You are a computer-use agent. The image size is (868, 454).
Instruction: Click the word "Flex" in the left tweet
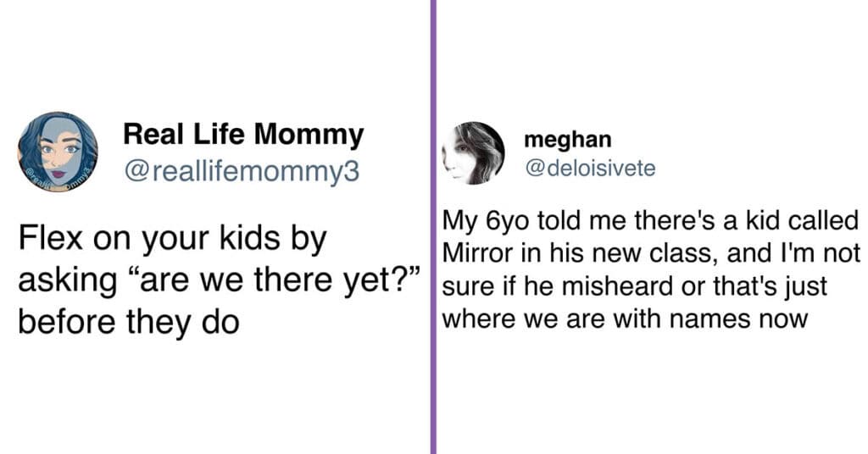coord(50,238)
